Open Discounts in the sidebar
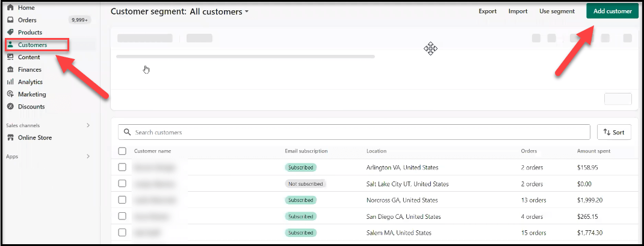The width and height of the screenshot is (644, 246). coord(31,107)
